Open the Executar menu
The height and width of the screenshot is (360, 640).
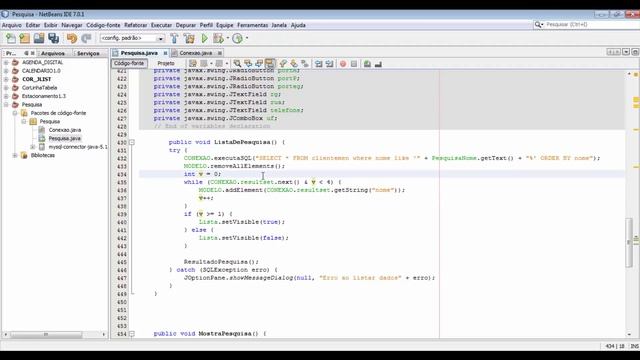pos(161,25)
